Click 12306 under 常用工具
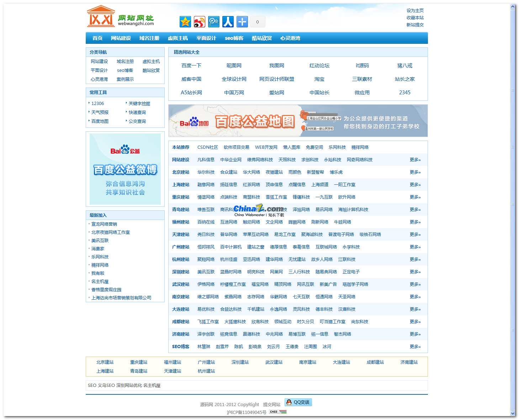 pyautogui.click(x=98, y=104)
